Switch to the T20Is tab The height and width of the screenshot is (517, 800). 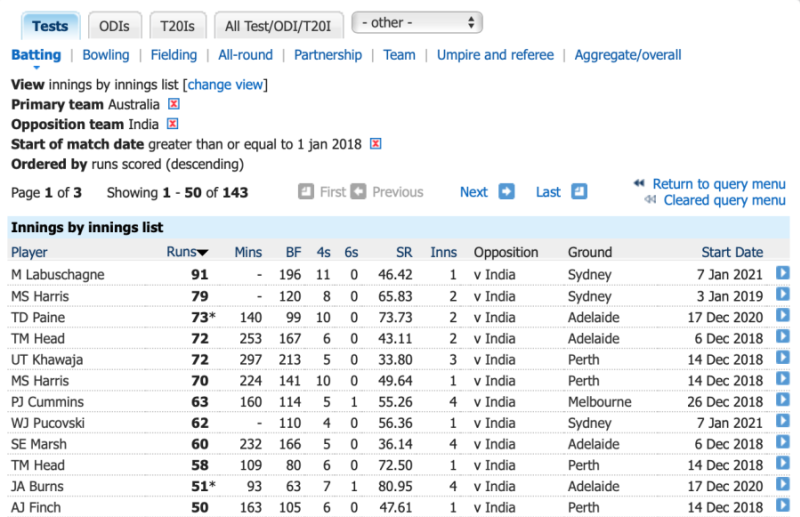pos(177,25)
